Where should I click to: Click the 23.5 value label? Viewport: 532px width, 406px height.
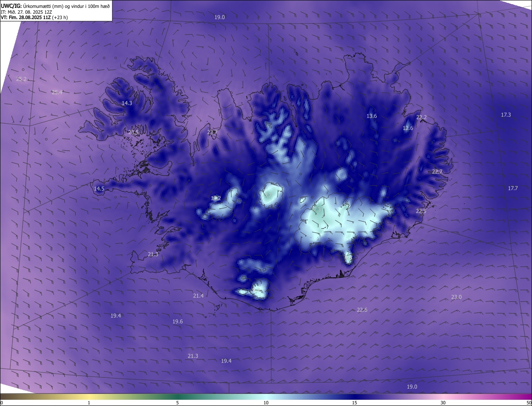(x=133, y=132)
